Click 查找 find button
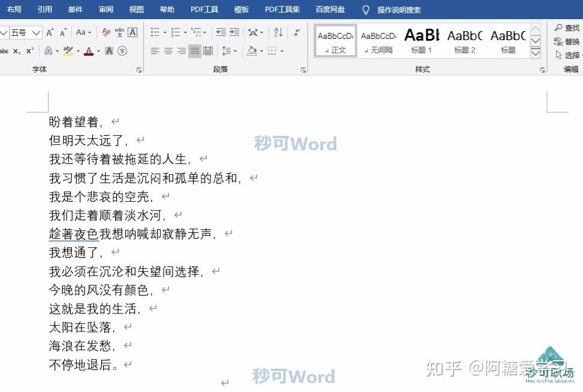This screenshot has height=392, width=583. (567, 28)
